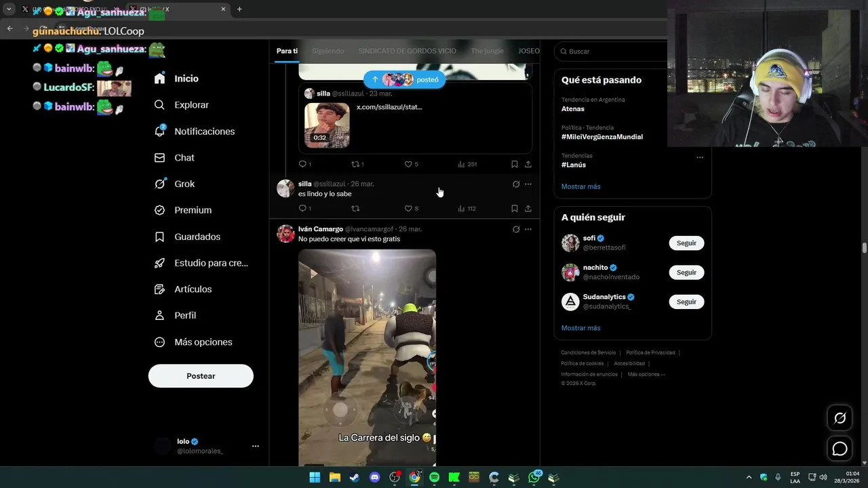This screenshot has width=868, height=488.
Task: Open more menu on silla's 26 mar. post
Action: click(528, 184)
